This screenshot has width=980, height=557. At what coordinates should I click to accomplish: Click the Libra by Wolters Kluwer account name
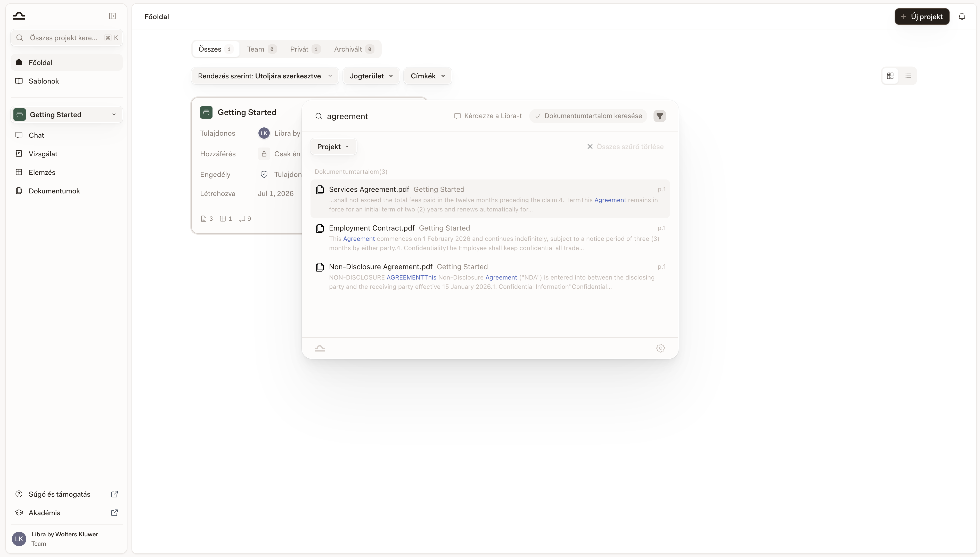[65, 534]
